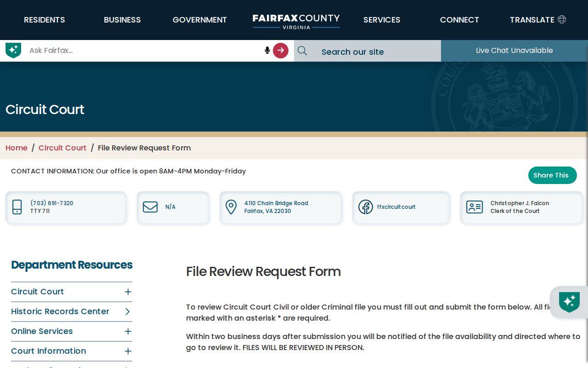This screenshot has width=588, height=368.
Task: Open Online Services sidebar link
Action: 42,331
